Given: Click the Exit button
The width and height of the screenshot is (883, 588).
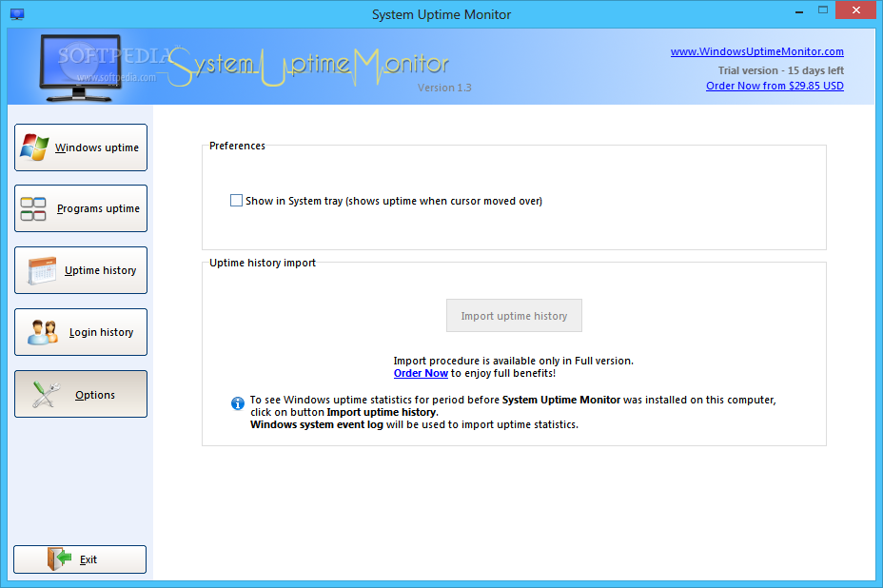Looking at the screenshot, I should pos(80,559).
